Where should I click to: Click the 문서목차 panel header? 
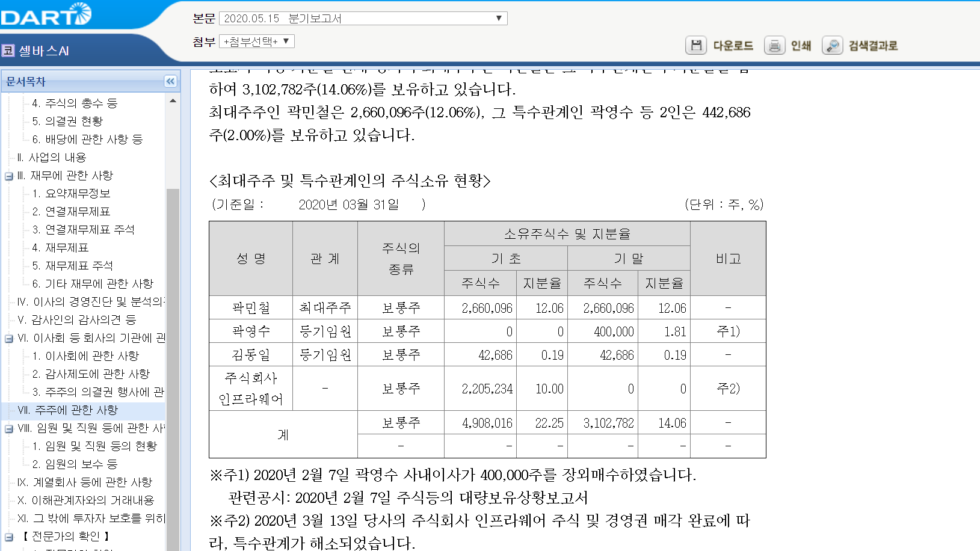pyautogui.click(x=90, y=81)
